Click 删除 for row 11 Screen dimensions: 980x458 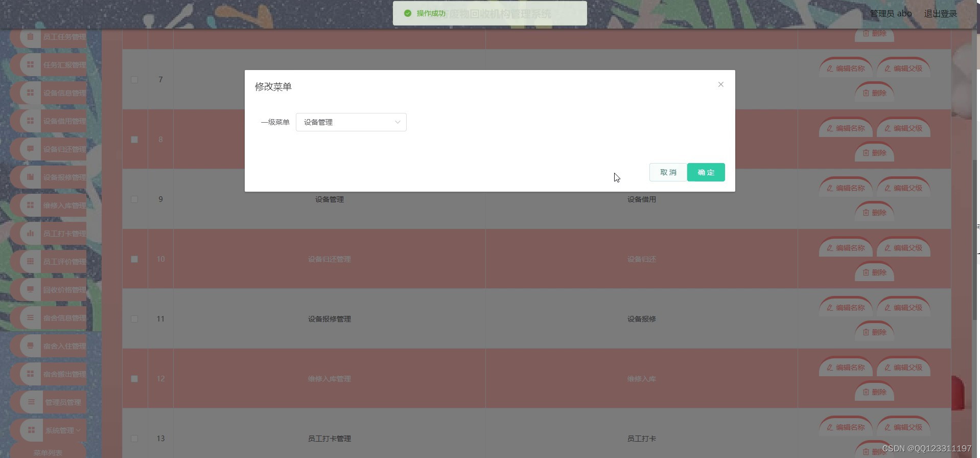click(x=874, y=332)
